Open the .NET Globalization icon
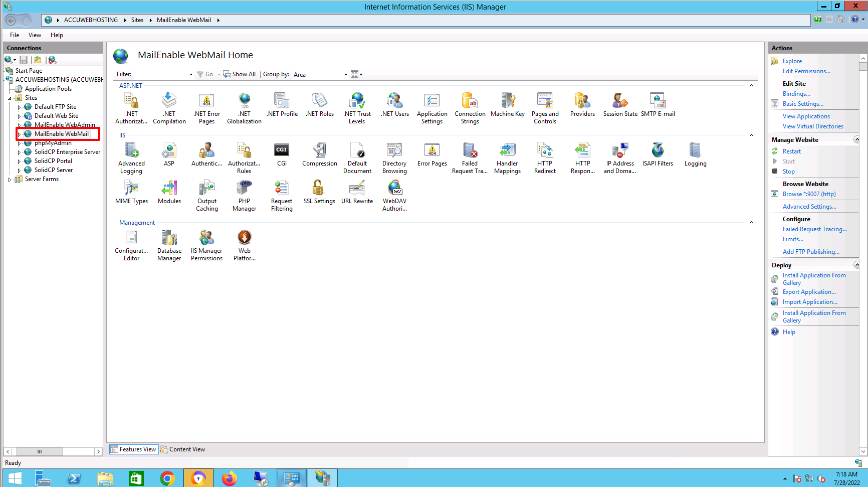 [x=244, y=108]
